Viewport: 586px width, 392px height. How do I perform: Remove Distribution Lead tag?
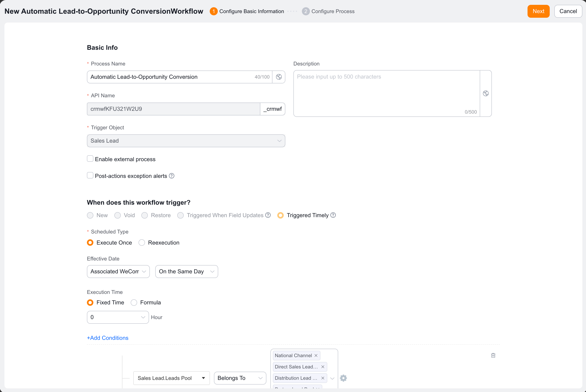[x=323, y=378]
